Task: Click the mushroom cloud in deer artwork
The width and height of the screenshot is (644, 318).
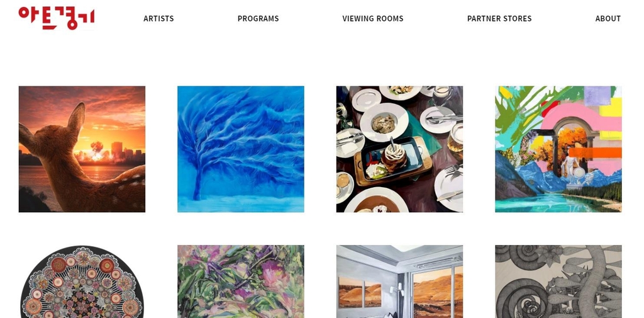Action: 96,150
